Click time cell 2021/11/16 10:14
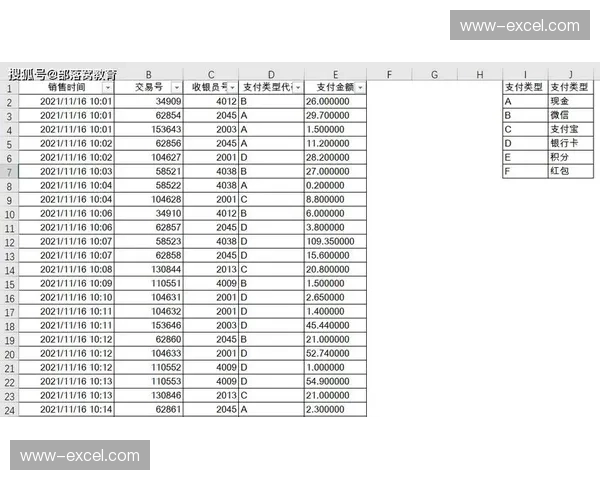600x480 pixels. point(66,410)
